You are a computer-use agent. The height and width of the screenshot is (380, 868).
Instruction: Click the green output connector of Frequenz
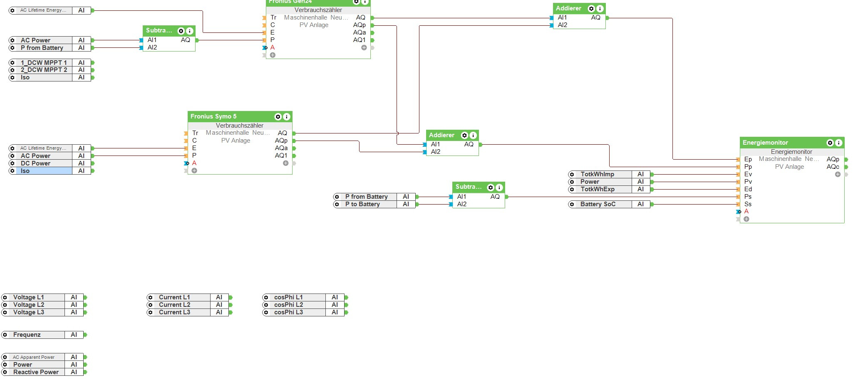coord(85,335)
